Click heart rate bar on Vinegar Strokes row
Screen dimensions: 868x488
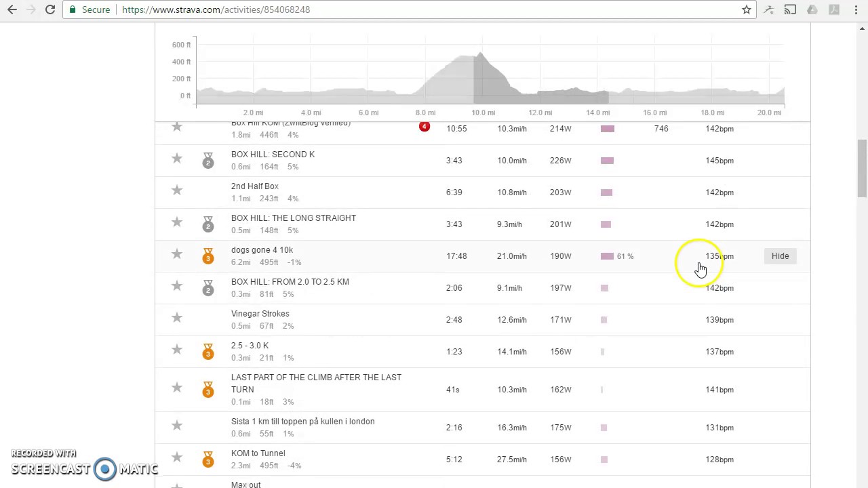604,320
